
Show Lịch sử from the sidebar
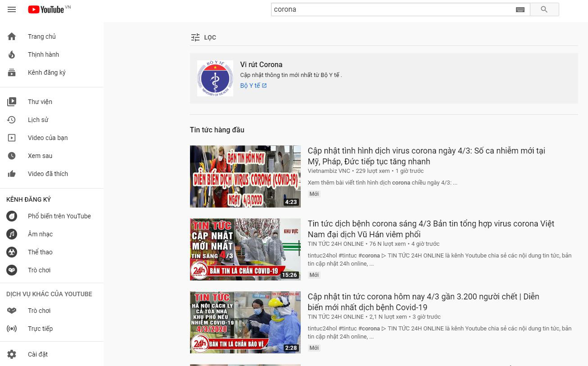(52, 120)
